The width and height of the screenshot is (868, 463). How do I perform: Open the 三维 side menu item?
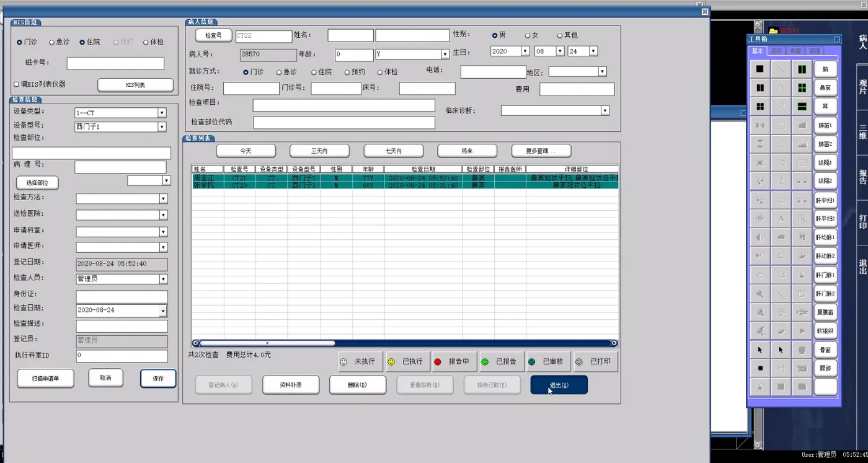862,132
